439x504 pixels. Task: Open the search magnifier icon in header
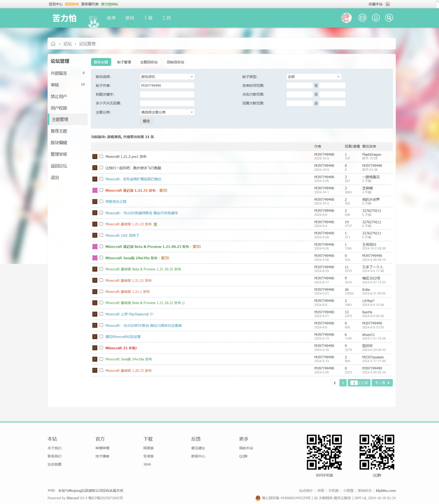(x=389, y=18)
